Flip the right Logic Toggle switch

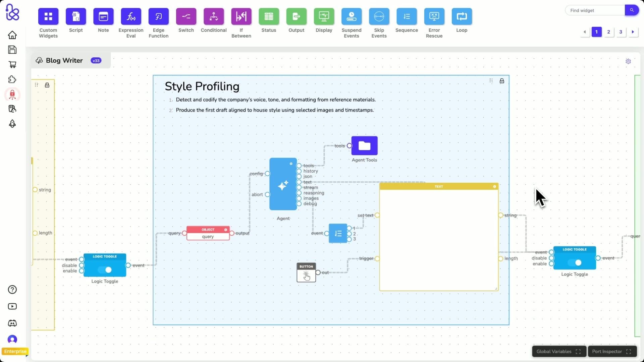point(578,263)
